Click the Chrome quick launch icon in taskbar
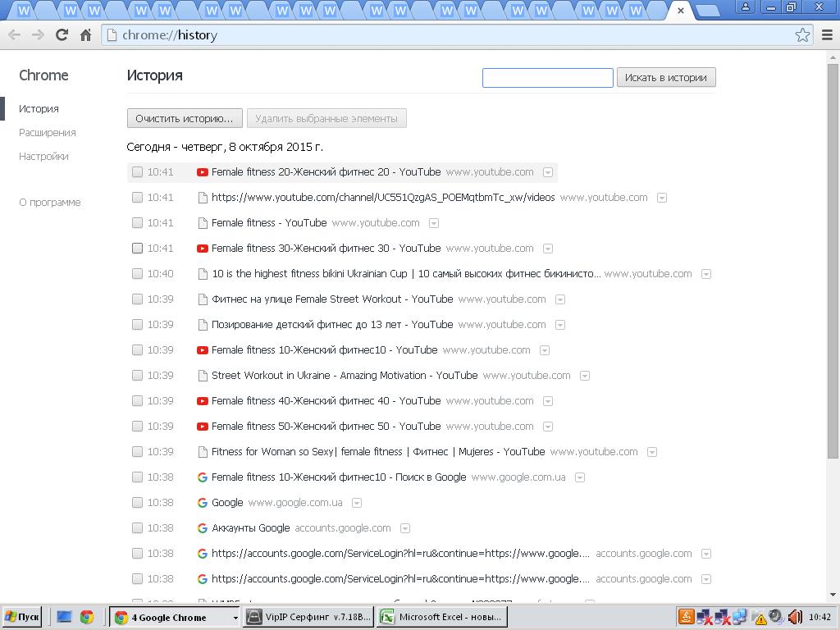This screenshot has width=840, height=630. [87, 617]
